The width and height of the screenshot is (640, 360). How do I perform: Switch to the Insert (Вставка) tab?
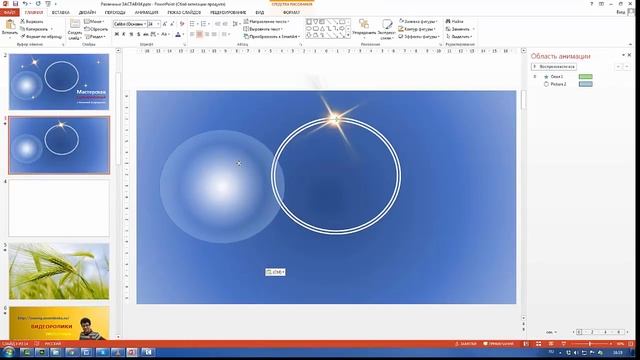61,12
